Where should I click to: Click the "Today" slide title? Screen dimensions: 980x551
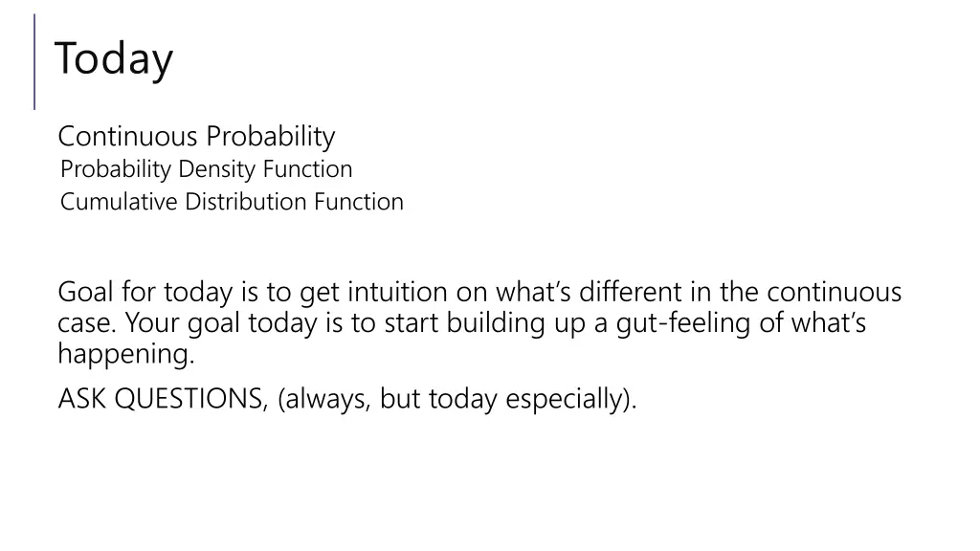(114, 58)
